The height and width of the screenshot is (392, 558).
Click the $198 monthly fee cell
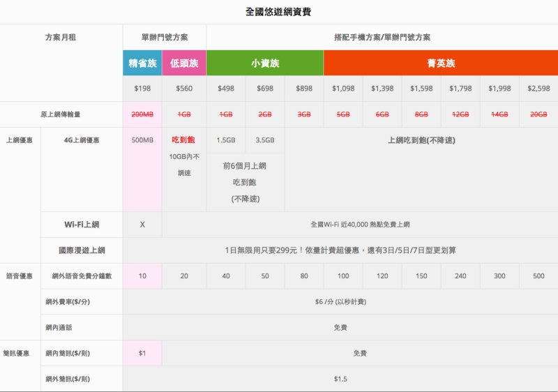point(142,89)
